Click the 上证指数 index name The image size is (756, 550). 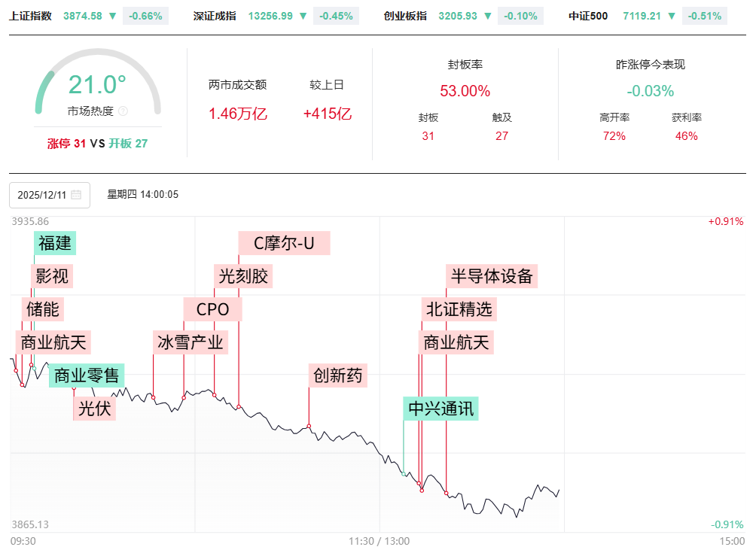[x=31, y=16]
